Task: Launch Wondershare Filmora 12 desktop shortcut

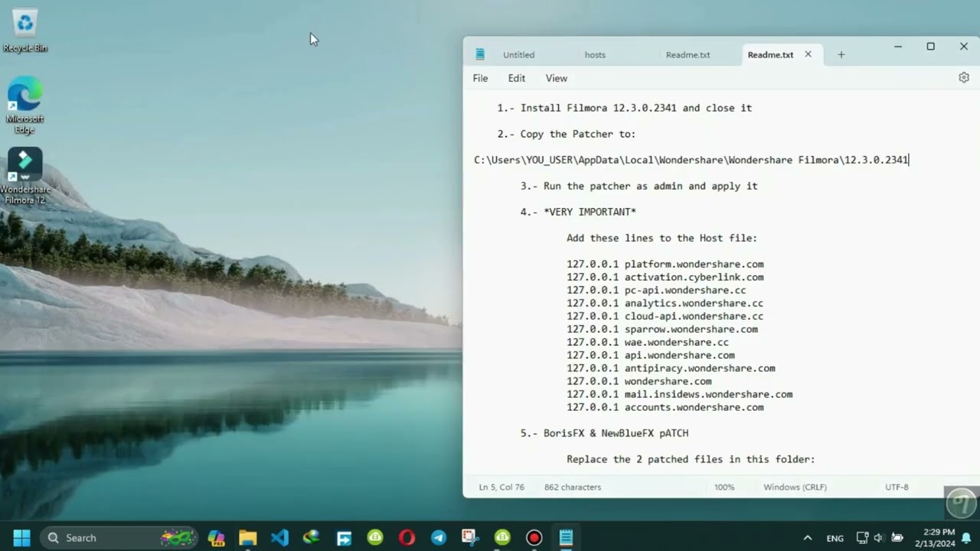Action: [x=24, y=176]
